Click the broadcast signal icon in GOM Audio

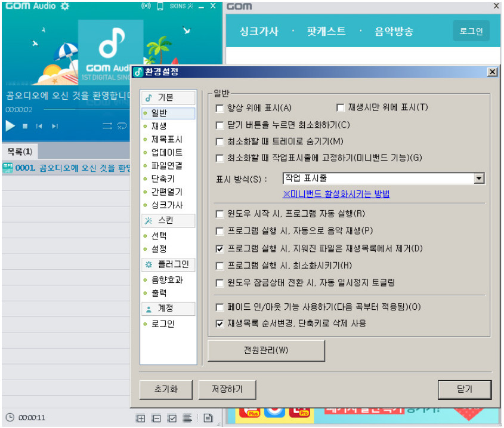pos(146,6)
